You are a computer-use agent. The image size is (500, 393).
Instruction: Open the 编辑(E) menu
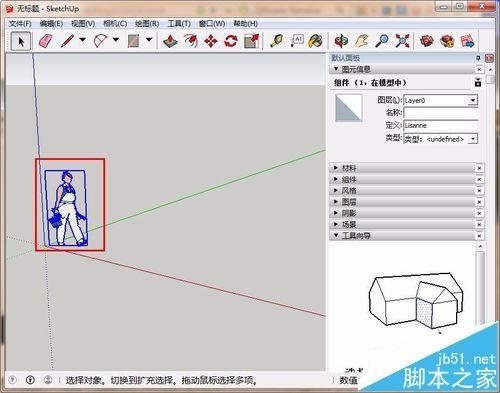click(x=51, y=24)
